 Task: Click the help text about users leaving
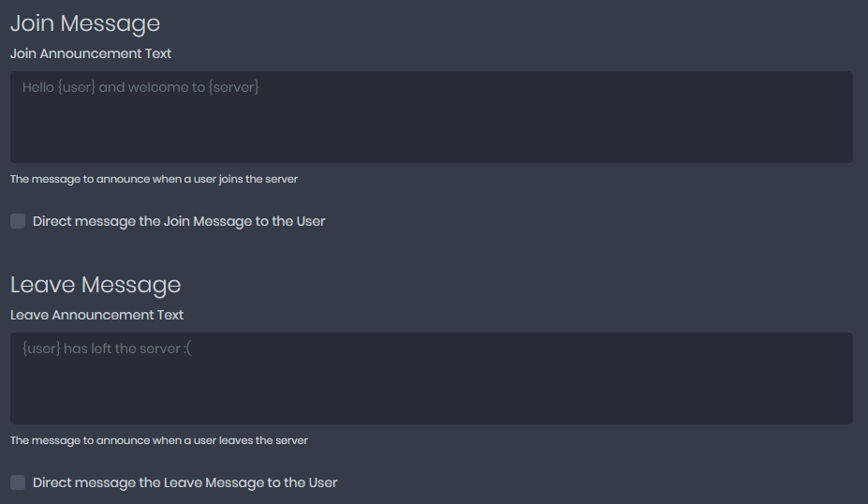click(x=159, y=440)
